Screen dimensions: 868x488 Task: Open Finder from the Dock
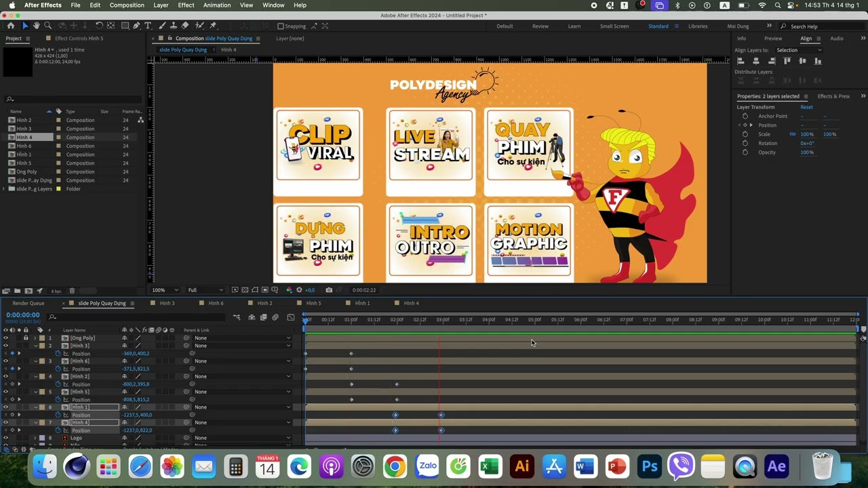click(45, 466)
